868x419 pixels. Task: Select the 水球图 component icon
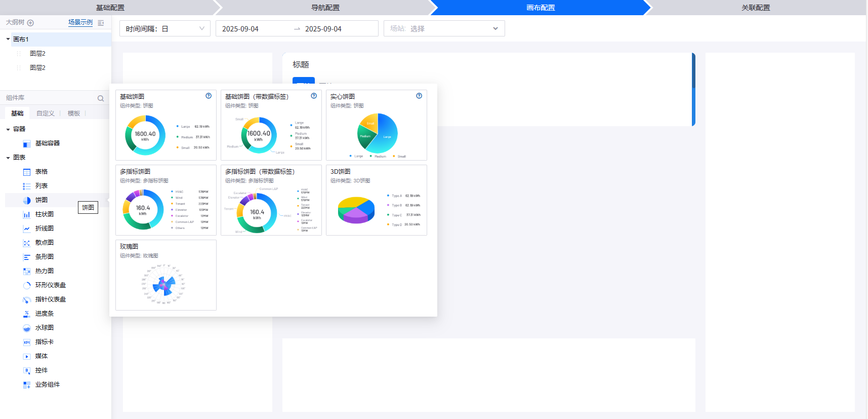pyautogui.click(x=27, y=328)
